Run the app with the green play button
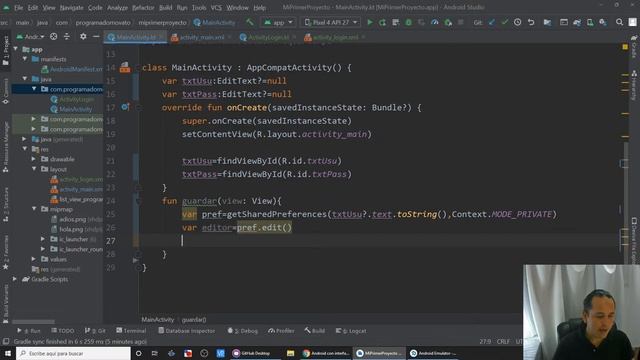Image resolution: width=640 pixels, height=360 pixels. click(370, 22)
